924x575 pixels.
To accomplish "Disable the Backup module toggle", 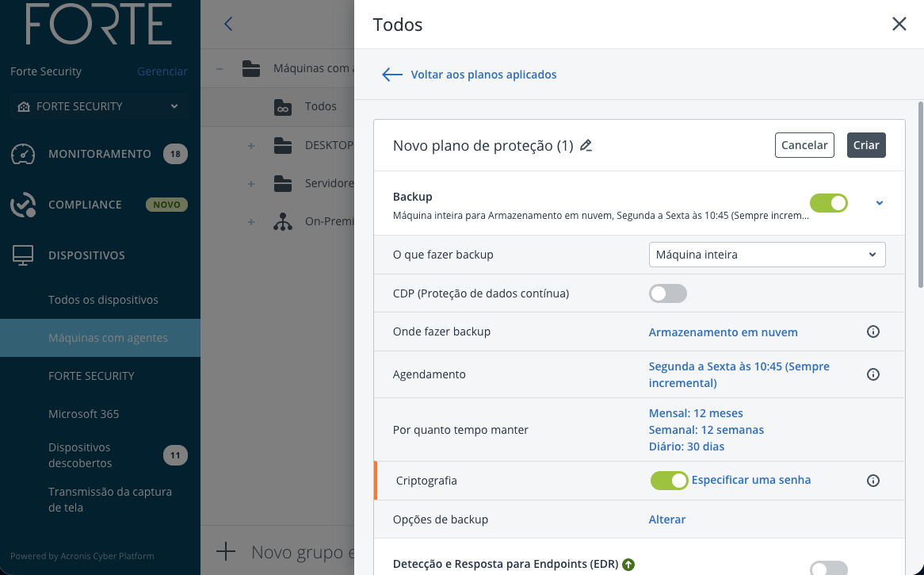I will (x=829, y=203).
